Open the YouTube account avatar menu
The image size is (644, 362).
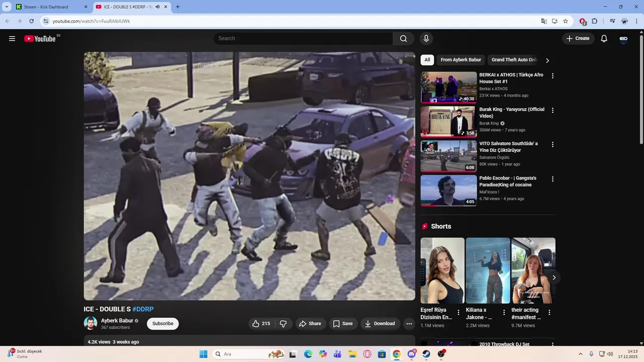tap(623, 39)
